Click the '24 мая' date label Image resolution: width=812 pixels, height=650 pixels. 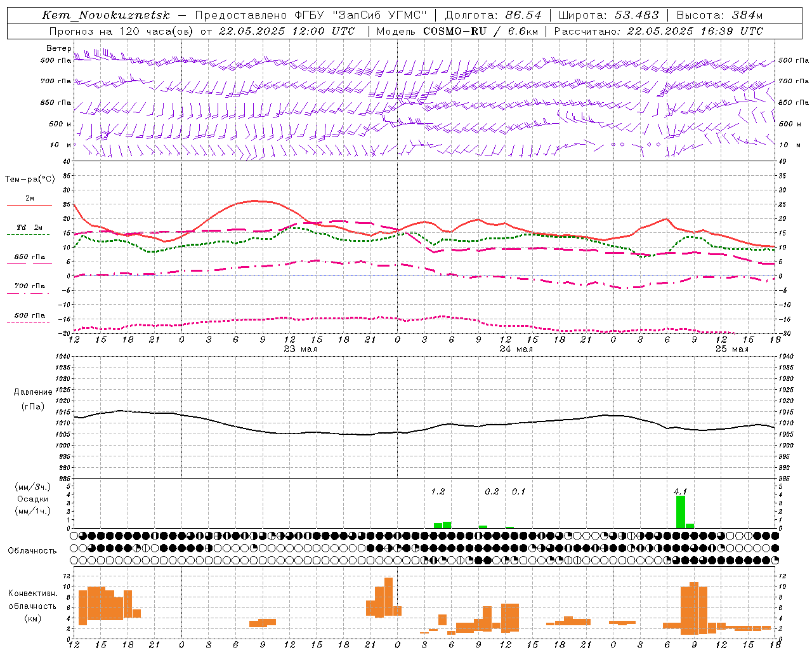coord(516,349)
